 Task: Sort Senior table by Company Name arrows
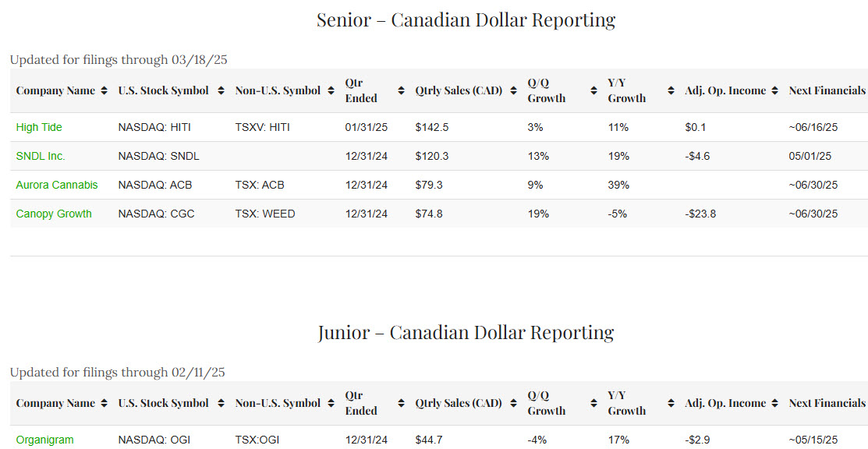[105, 90]
